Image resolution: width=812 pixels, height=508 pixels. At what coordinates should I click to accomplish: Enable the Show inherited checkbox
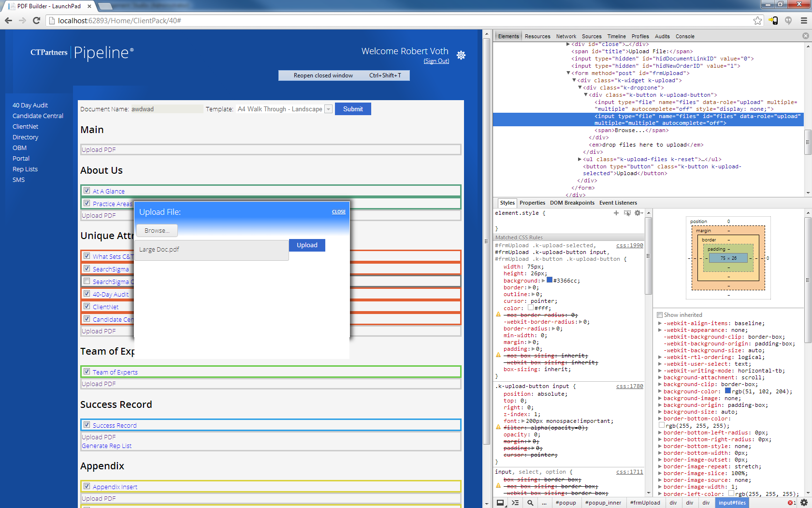click(660, 315)
